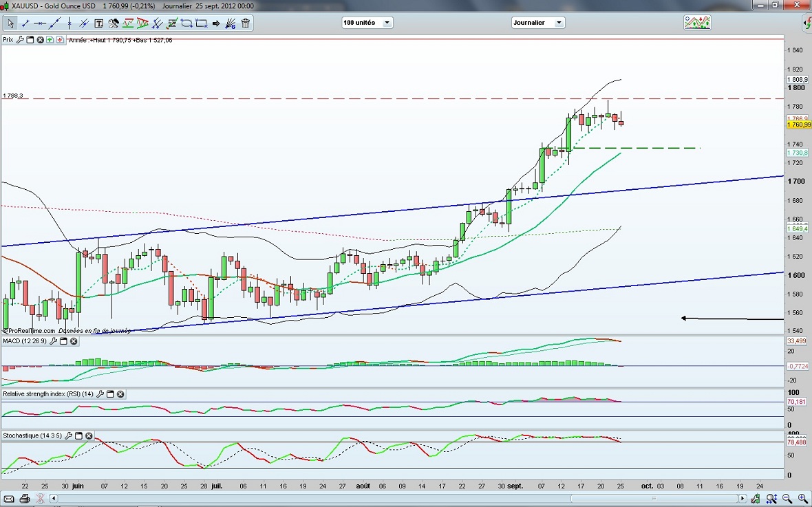The width and height of the screenshot is (812, 507).
Task: Click the email envelope icon
Action: tap(9, 498)
